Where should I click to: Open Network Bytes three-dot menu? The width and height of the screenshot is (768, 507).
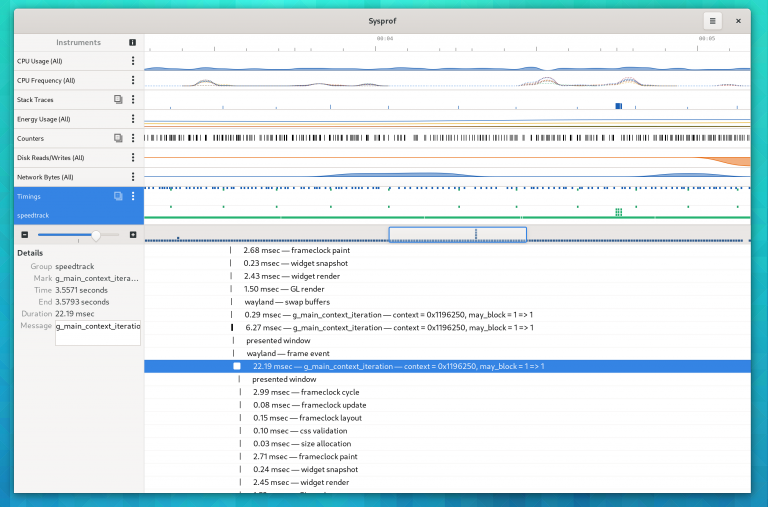pyautogui.click(x=132, y=177)
